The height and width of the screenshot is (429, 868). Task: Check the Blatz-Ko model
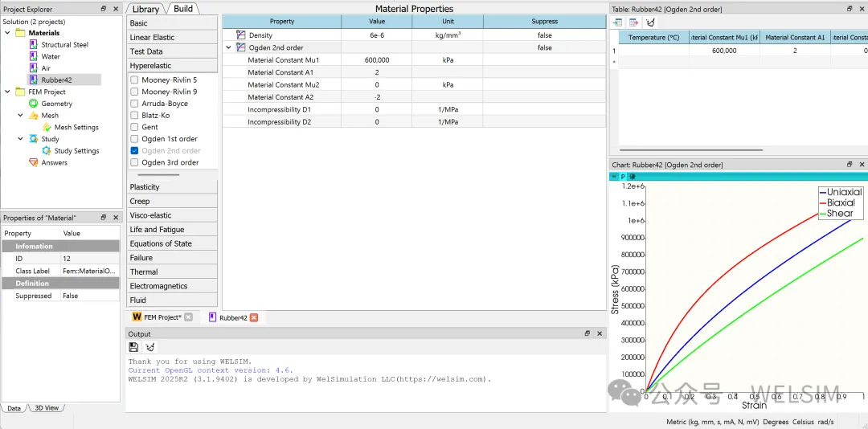tap(134, 115)
